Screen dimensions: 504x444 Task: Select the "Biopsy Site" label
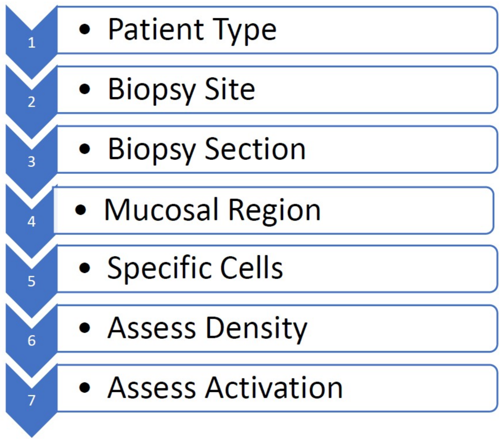181,90
